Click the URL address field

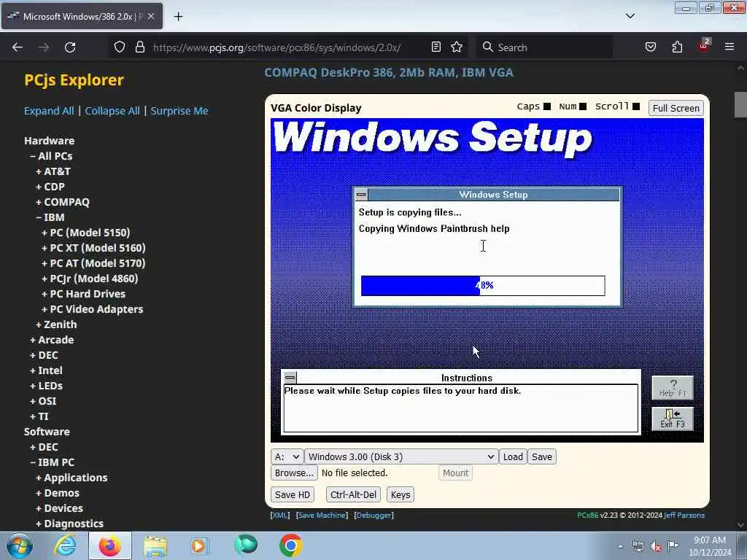[276, 47]
